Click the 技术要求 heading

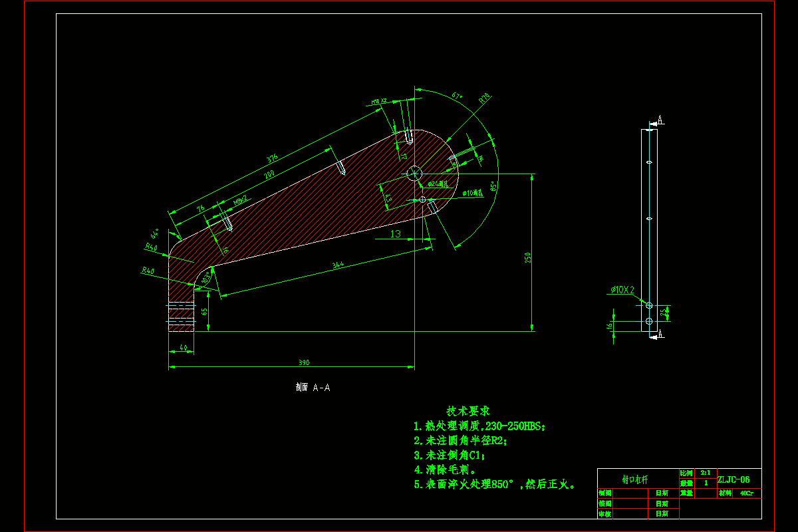coord(469,412)
